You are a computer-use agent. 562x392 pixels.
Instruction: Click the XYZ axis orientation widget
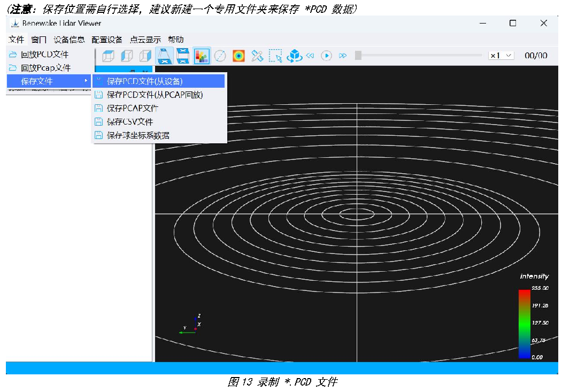pyautogui.click(x=190, y=324)
